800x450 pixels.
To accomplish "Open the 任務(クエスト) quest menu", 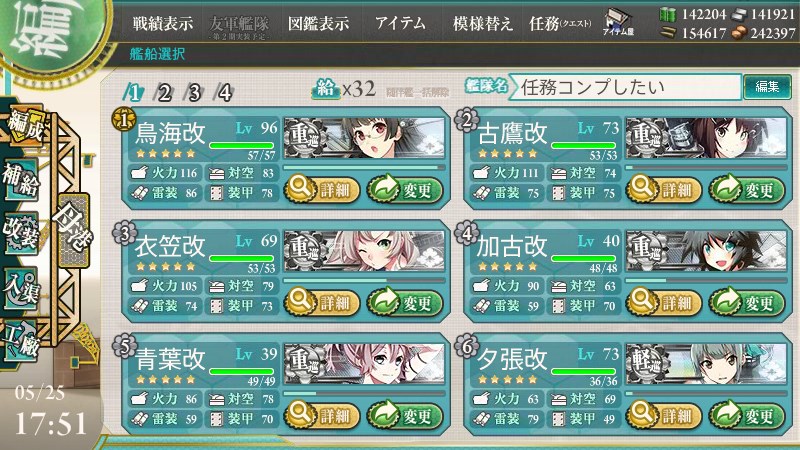I will (560, 23).
